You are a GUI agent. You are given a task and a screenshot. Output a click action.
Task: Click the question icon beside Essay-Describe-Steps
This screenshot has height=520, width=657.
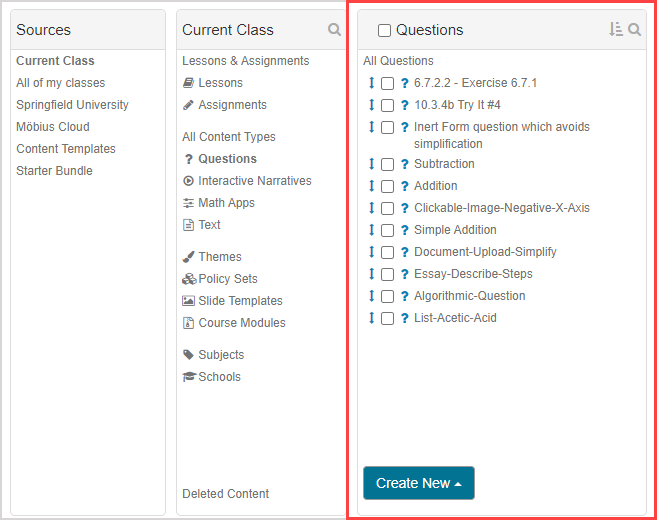pos(405,274)
